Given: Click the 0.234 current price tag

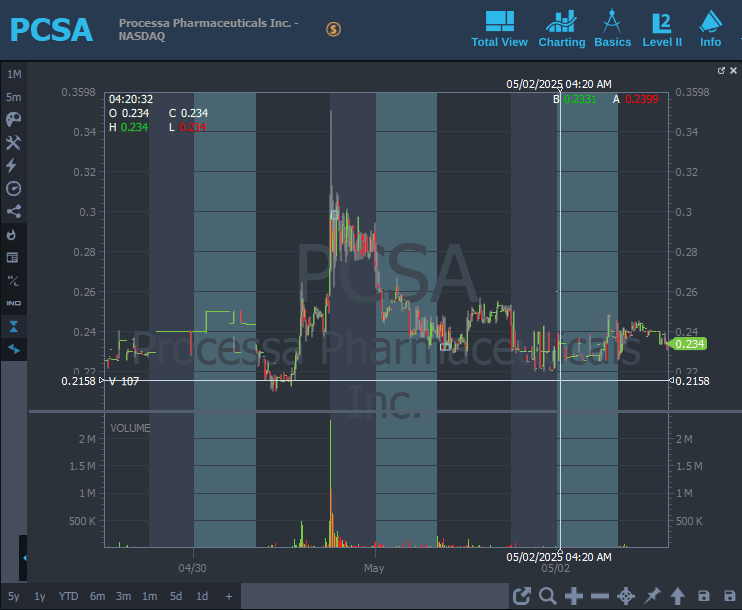Looking at the screenshot, I should [689, 344].
